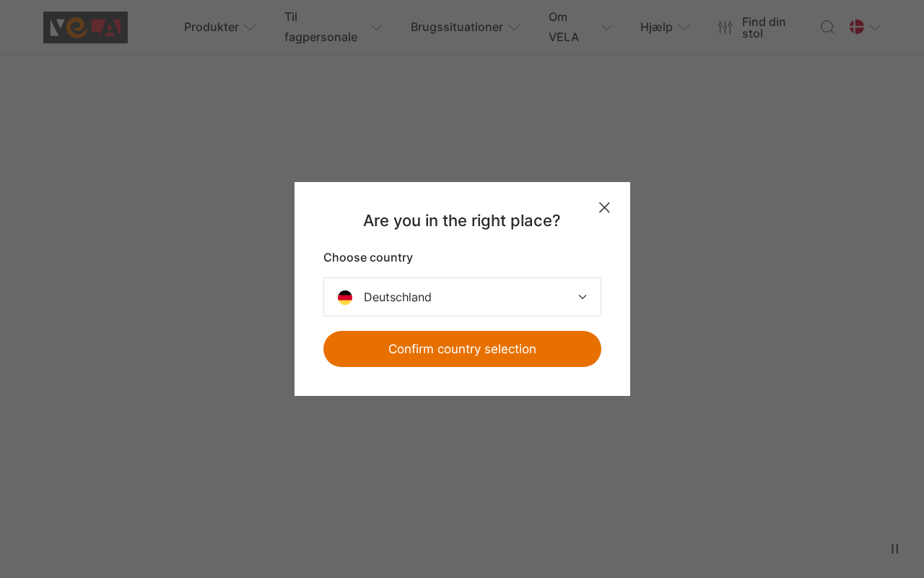The image size is (924, 578).
Task: Click the Til fagpersonale menu item
Action: click(x=321, y=27)
